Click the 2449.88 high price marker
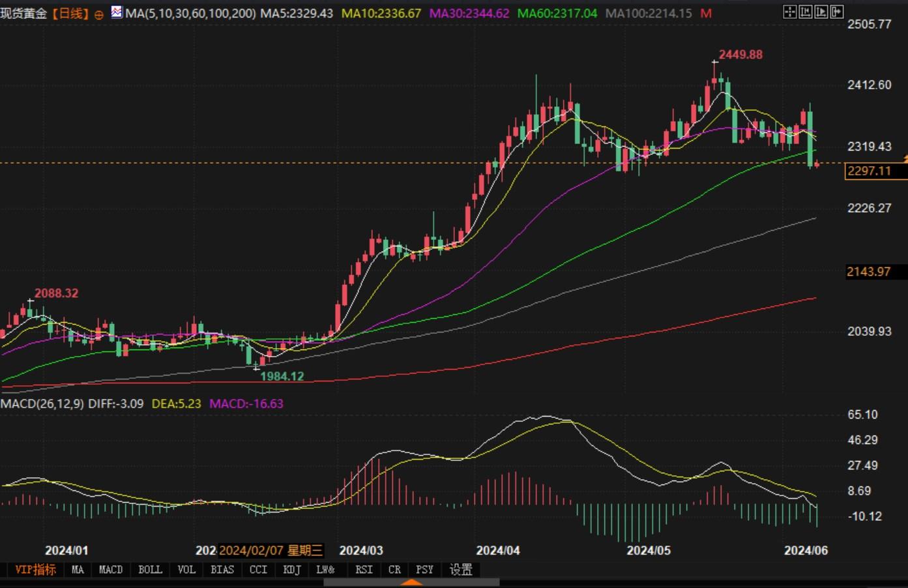Screen dimensions: 908x588 pyautogui.click(x=740, y=55)
